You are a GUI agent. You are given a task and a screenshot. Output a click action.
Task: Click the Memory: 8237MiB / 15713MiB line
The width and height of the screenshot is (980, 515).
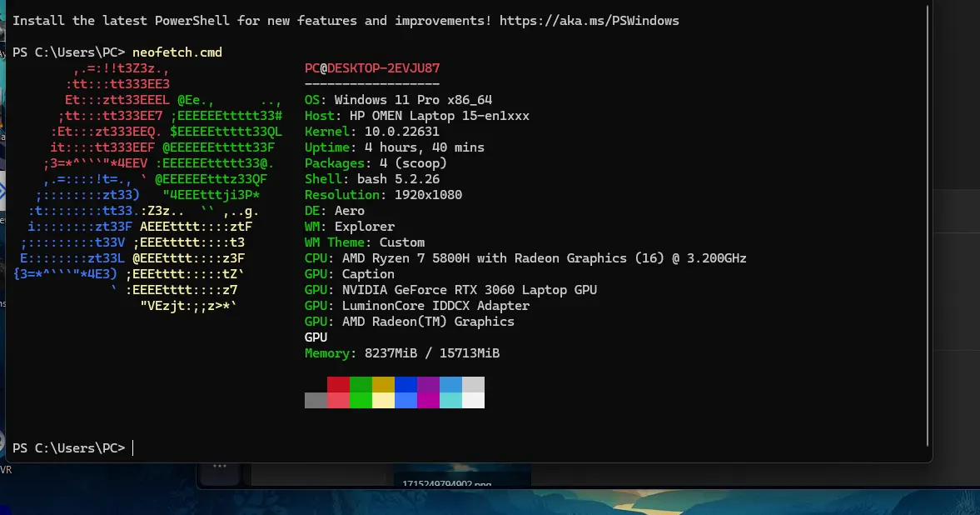(402, 353)
